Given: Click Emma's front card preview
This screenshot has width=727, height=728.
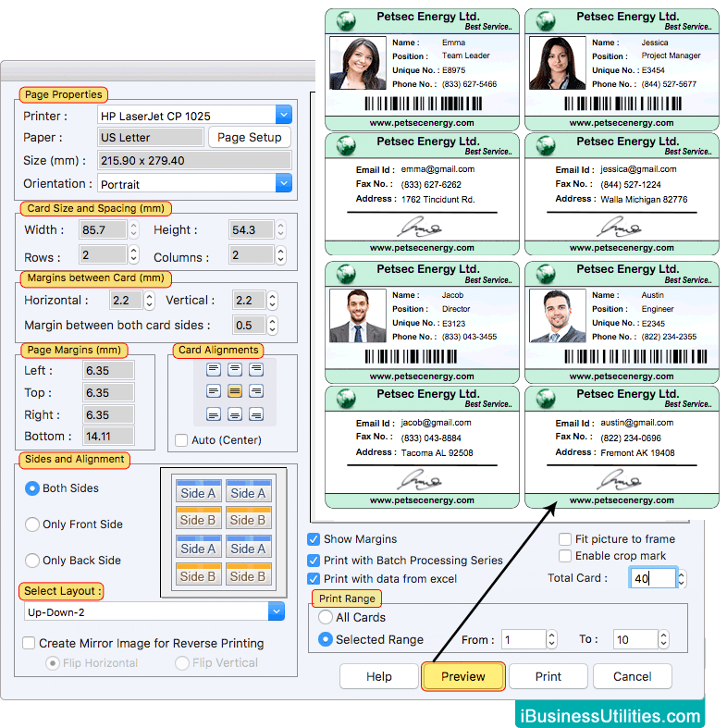Looking at the screenshot, I should click(422, 69).
